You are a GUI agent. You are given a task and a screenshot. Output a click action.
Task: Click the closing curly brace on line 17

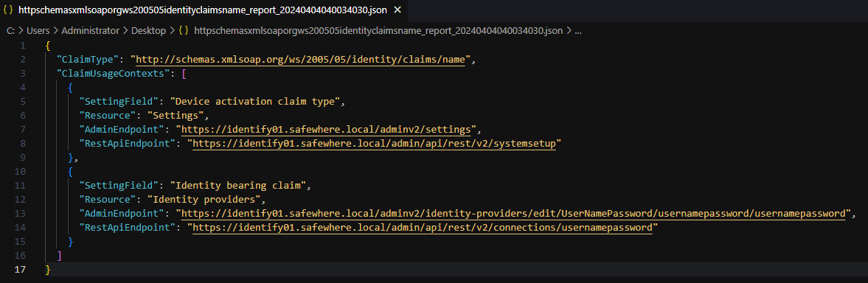pos(48,269)
